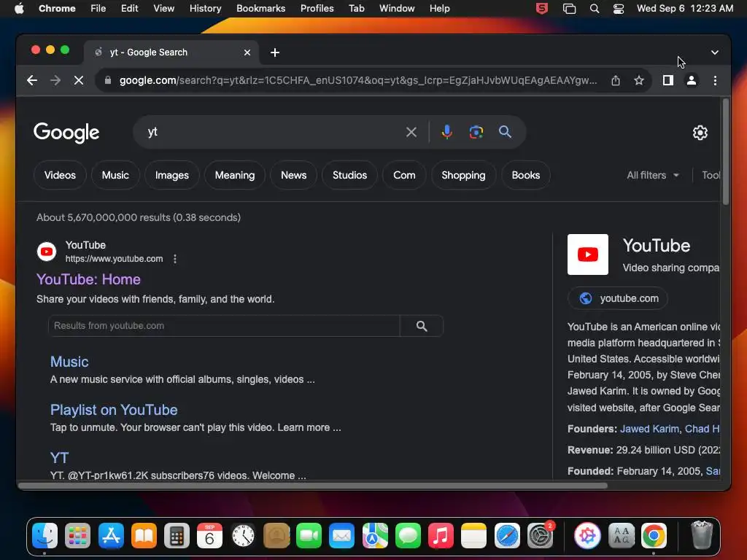
Task: Click the padlock site info icon
Action: pyautogui.click(x=108, y=80)
